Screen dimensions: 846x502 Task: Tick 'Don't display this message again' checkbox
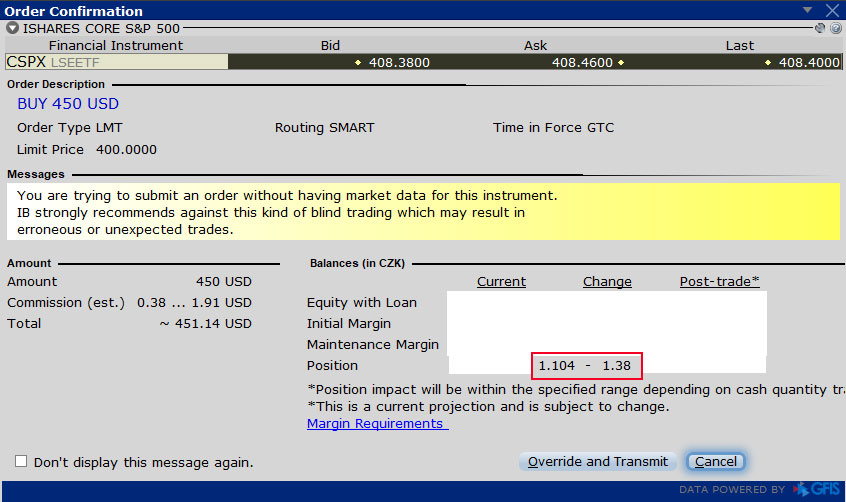[x=21, y=461]
